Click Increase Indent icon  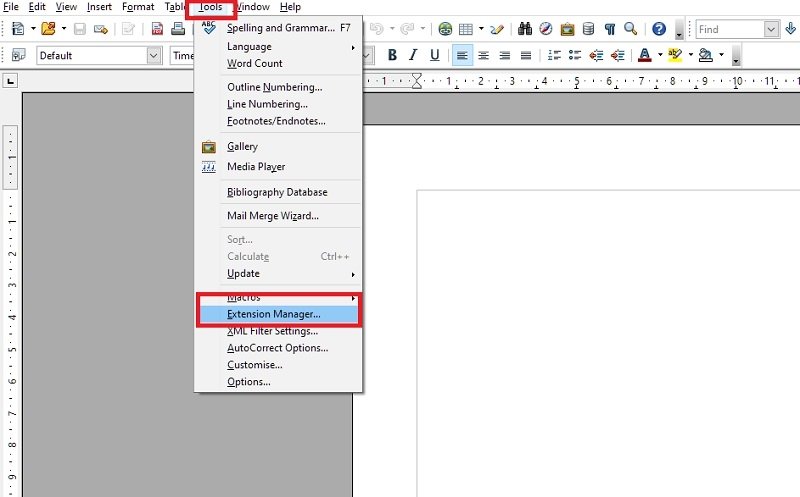pyautogui.click(x=617, y=55)
